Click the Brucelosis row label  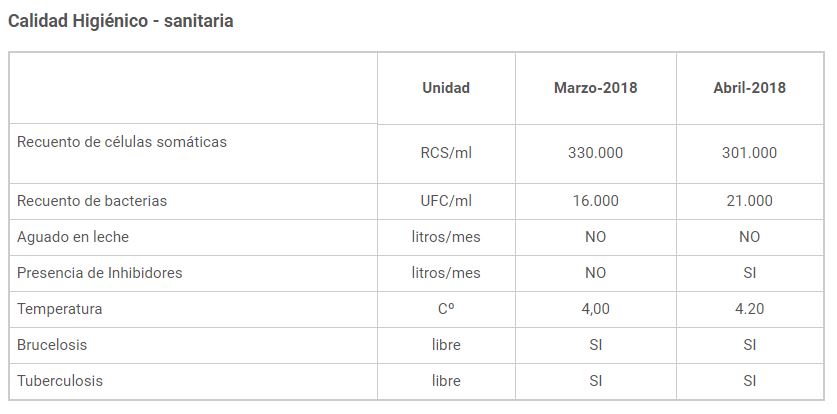point(52,345)
